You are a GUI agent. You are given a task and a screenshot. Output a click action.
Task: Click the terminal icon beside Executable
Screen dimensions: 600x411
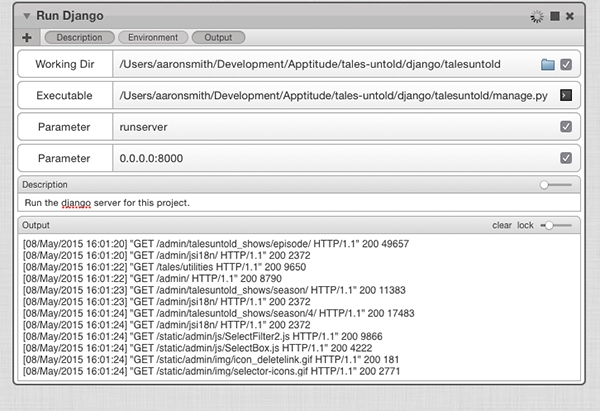click(566, 95)
